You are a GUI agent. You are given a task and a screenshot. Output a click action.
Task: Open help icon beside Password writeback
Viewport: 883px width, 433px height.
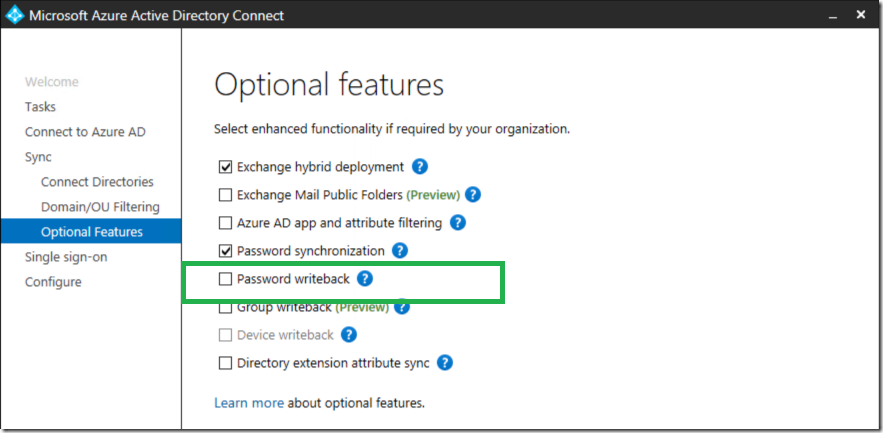(365, 279)
